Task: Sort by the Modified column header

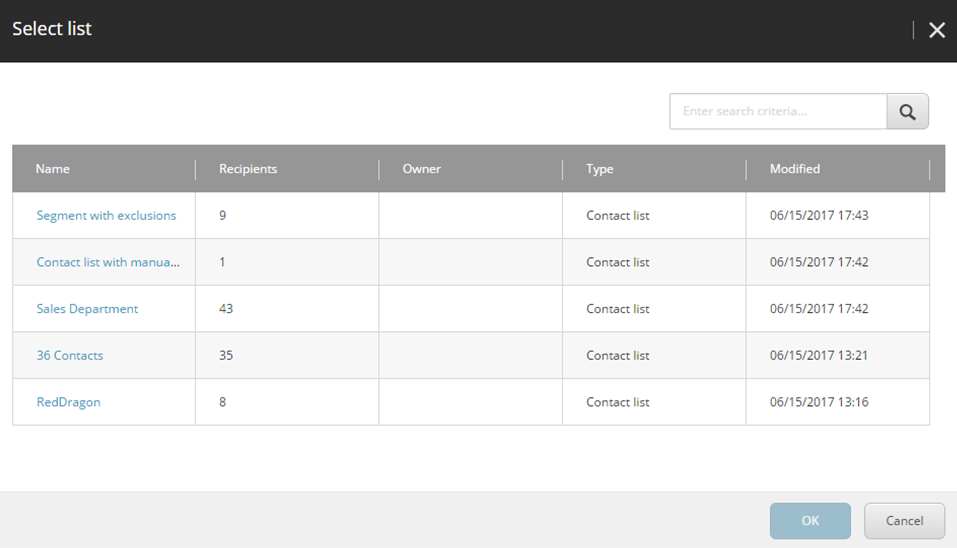Action: click(795, 169)
